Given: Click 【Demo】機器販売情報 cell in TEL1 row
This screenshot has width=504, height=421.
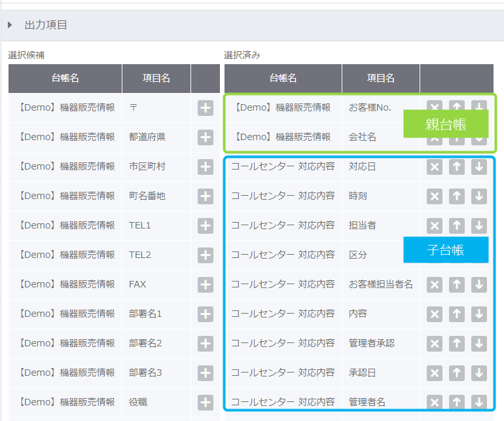Looking at the screenshot, I should (x=65, y=225).
